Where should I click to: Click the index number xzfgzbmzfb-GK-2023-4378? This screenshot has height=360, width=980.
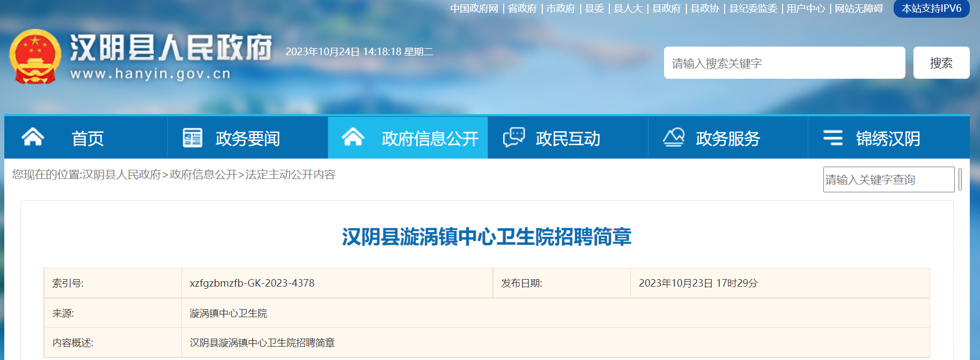pyautogui.click(x=252, y=283)
